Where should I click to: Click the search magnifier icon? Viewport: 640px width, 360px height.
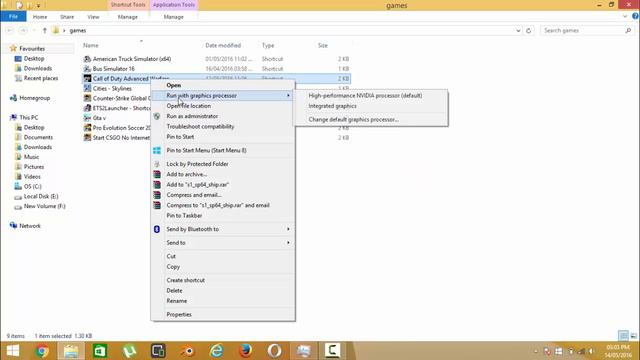click(628, 31)
